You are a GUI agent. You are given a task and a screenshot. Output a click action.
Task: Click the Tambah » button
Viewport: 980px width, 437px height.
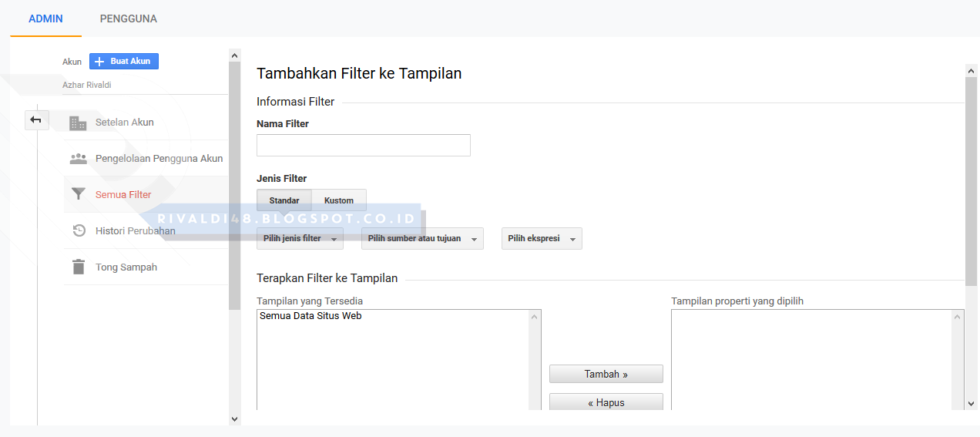coord(606,374)
